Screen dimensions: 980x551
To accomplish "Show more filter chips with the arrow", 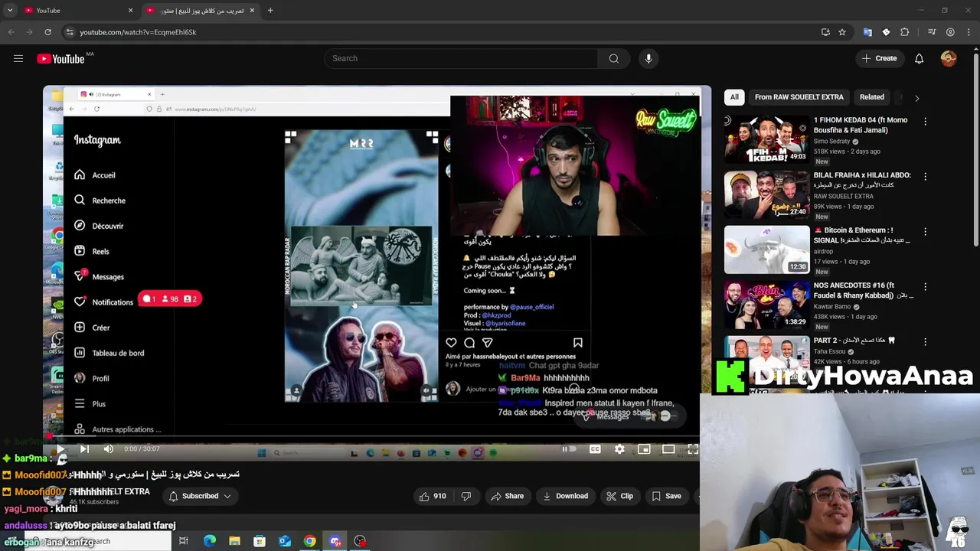I will click(x=916, y=98).
